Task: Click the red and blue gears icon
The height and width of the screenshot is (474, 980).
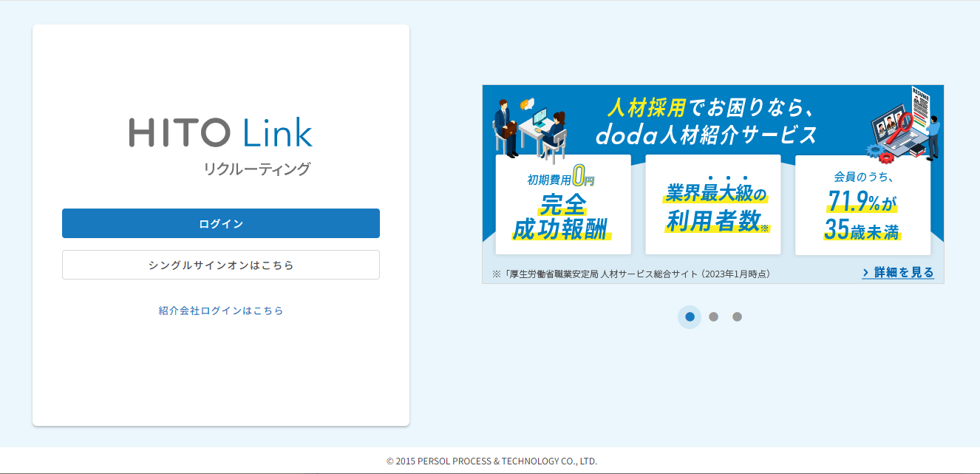Action: click(875, 152)
